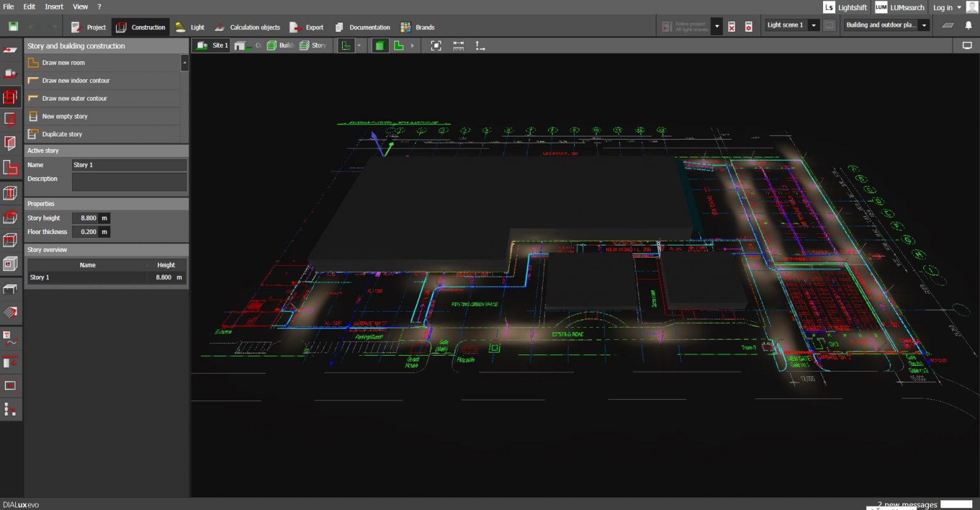Viewport: 980px width, 510px height.
Task: Click the measuring tape icon in the view toolbar
Action: coord(458,45)
